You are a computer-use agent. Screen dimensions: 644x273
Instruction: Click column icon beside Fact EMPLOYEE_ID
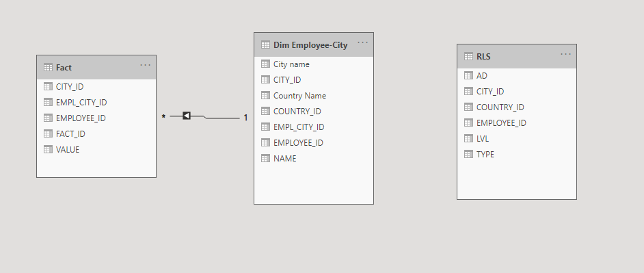[x=48, y=118]
